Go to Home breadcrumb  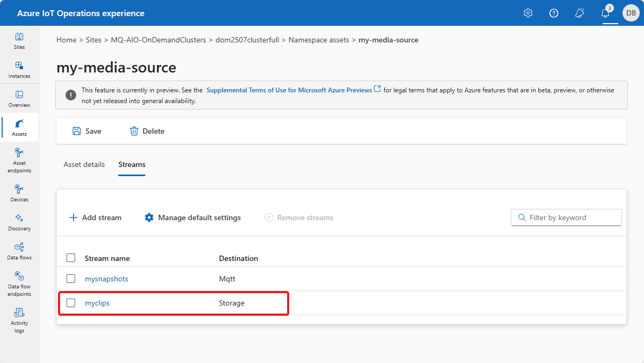tap(67, 40)
